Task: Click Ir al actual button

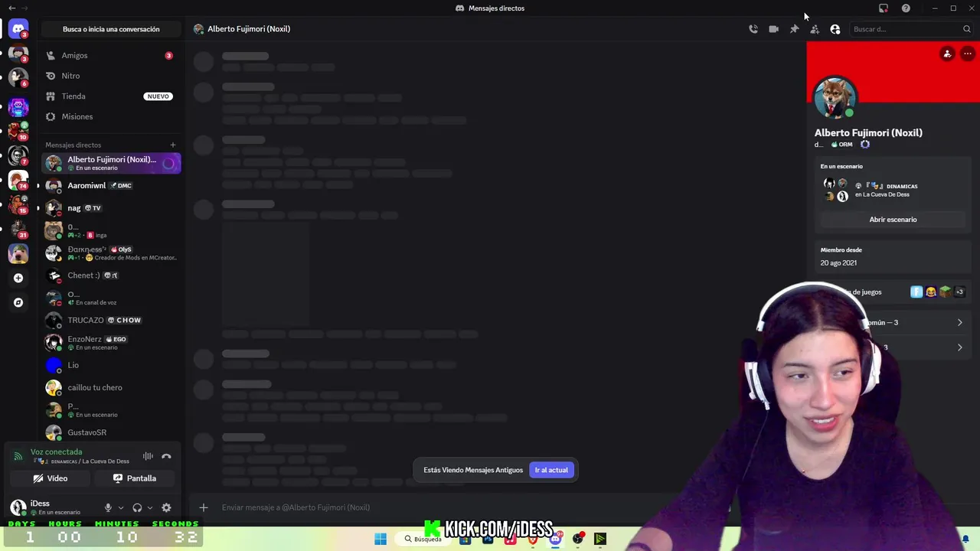Action: [x=551, y=470]
